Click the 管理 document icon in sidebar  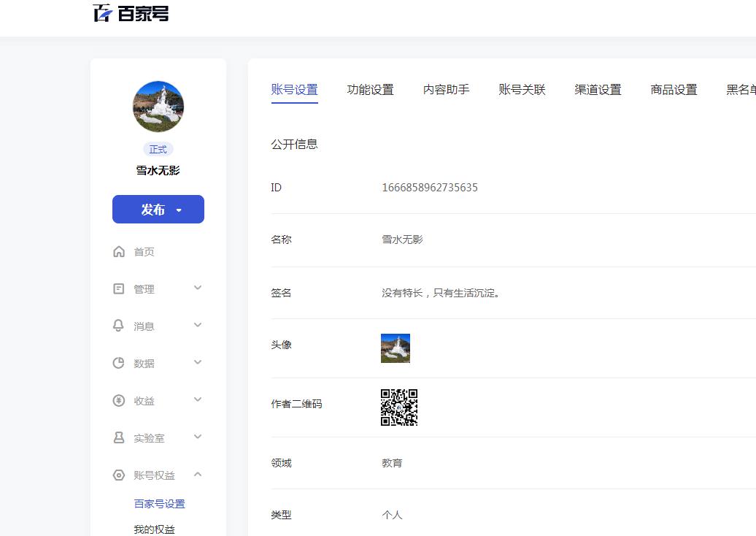click(119, 289)
